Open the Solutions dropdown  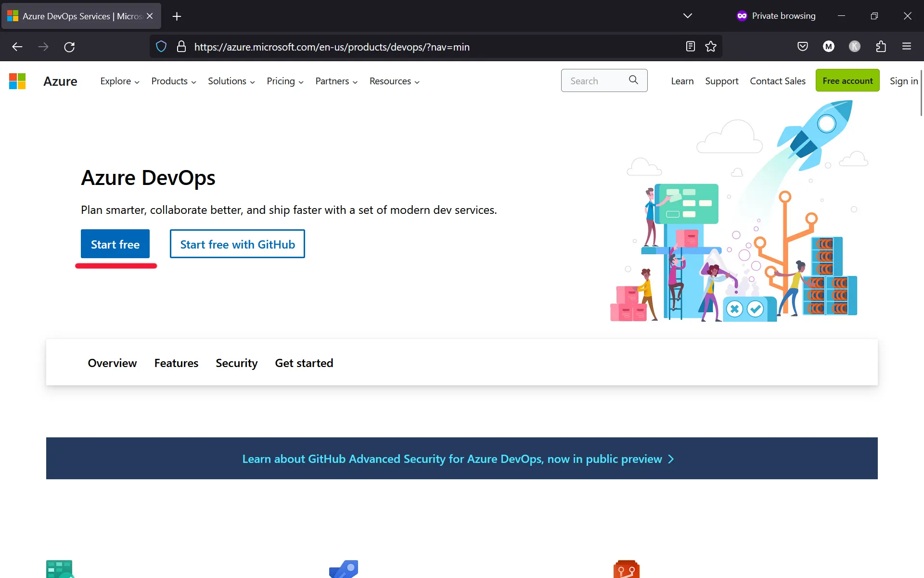[231, 81]
